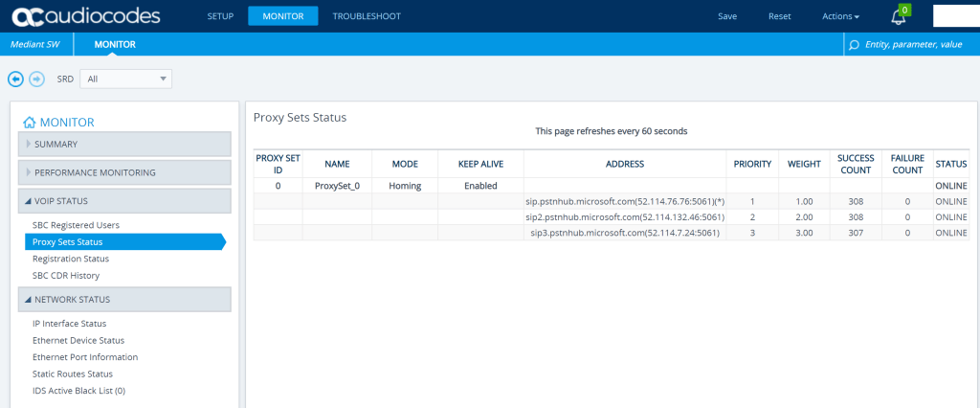Expand the Summary section

(124, 144)
